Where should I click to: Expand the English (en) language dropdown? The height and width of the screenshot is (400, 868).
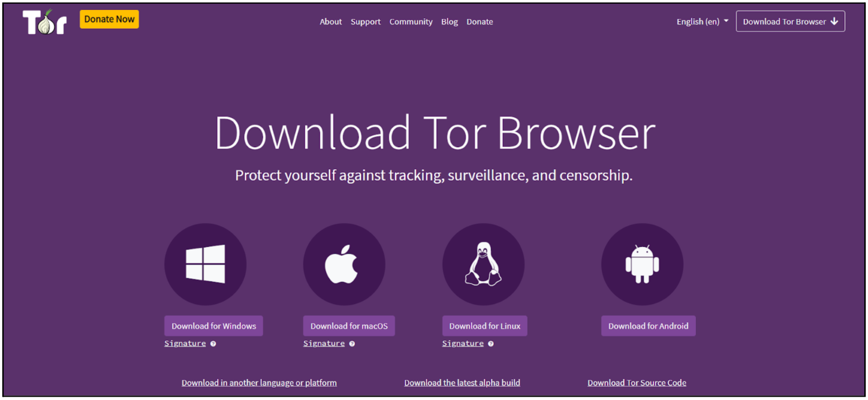[702, 22]
